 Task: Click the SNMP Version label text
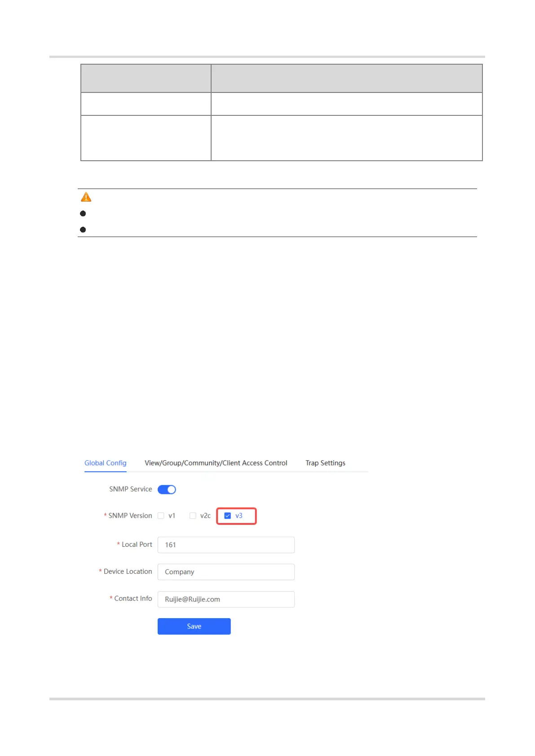130,516
